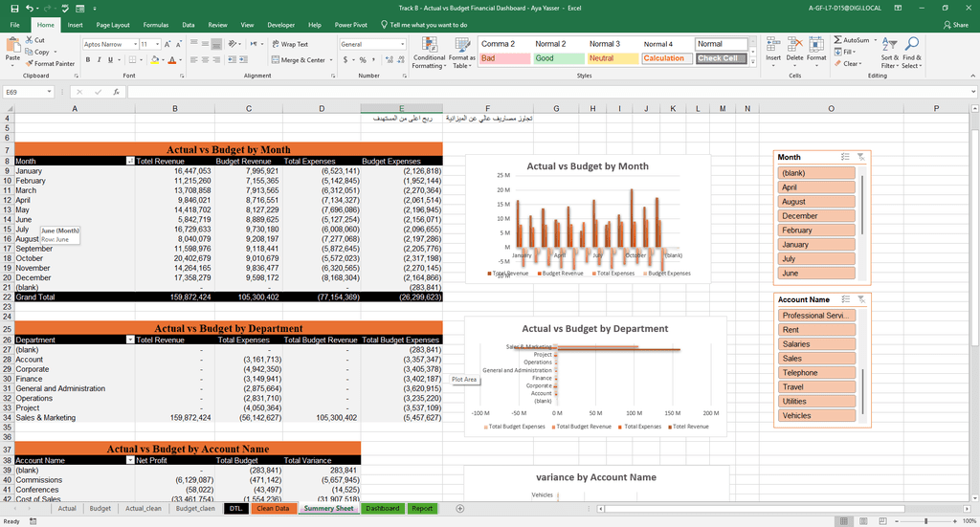Image resolution: width=980 pixels, height=527 pixels.
Task: Open the Formulas ribbon tab
Action: 156,25
